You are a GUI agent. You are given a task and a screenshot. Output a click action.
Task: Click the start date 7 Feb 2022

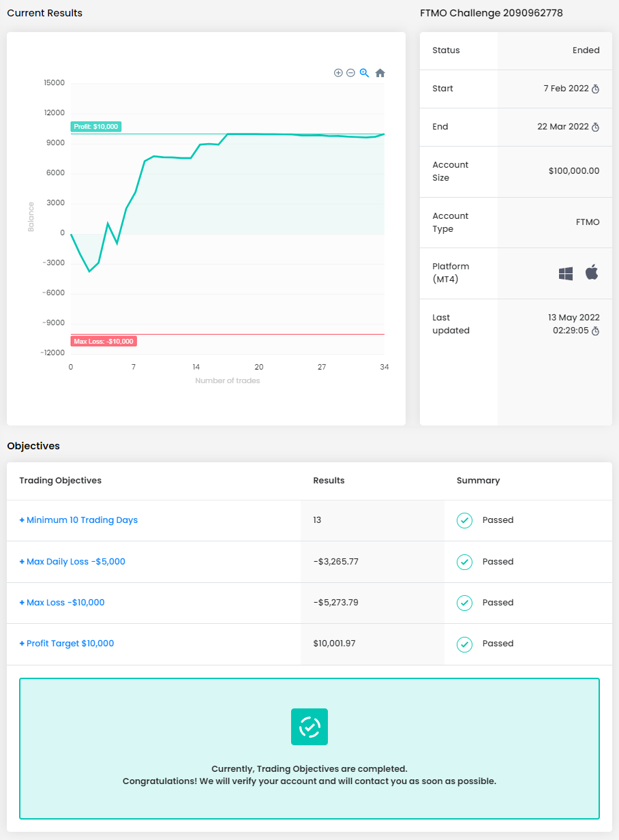[x=566, y=89]
